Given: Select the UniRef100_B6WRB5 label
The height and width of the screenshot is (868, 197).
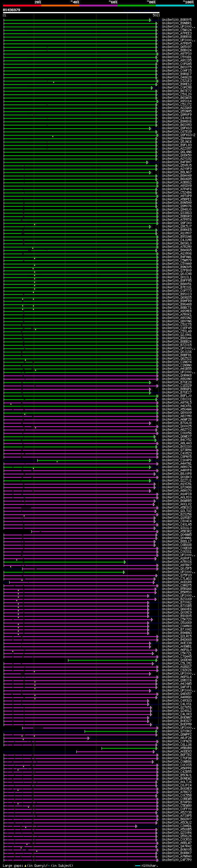Looking at the screenshot, I should coord(177,501).
